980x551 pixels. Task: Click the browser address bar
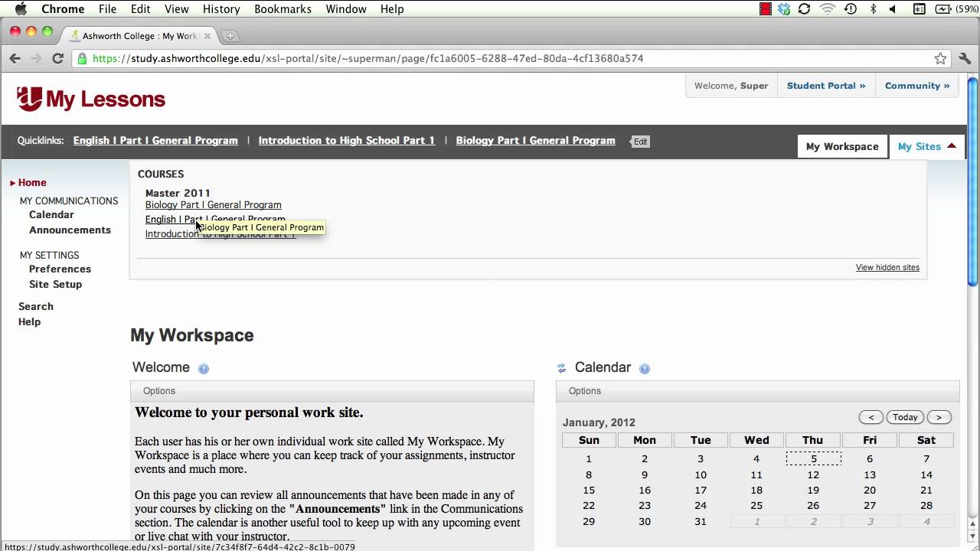[x=511, y=58]
